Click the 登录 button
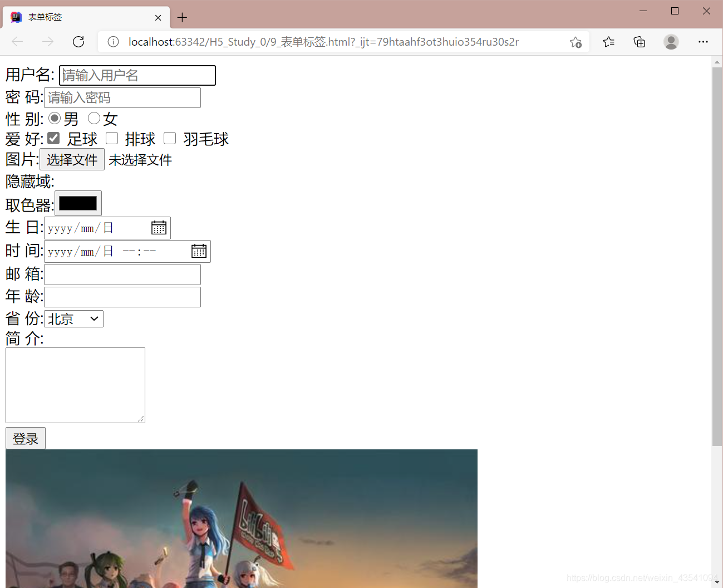This screenshot has width=723, height=588. pyautogui.click(x=25, y=438)
